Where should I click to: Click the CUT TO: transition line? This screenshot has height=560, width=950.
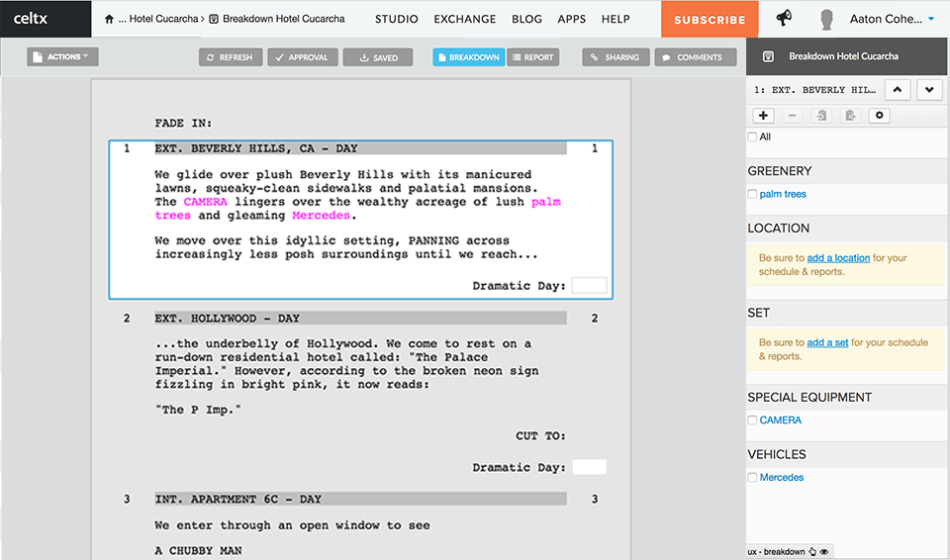tap(540, 435)
